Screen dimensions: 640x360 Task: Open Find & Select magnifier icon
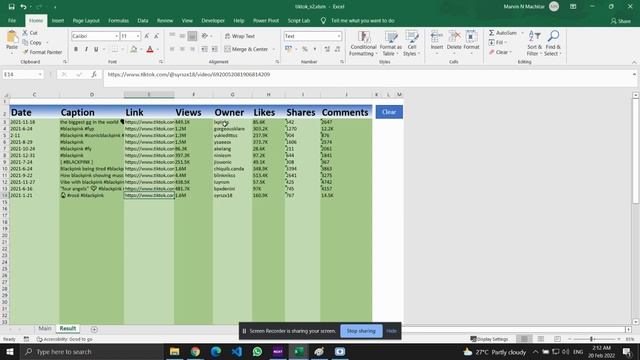553,36
